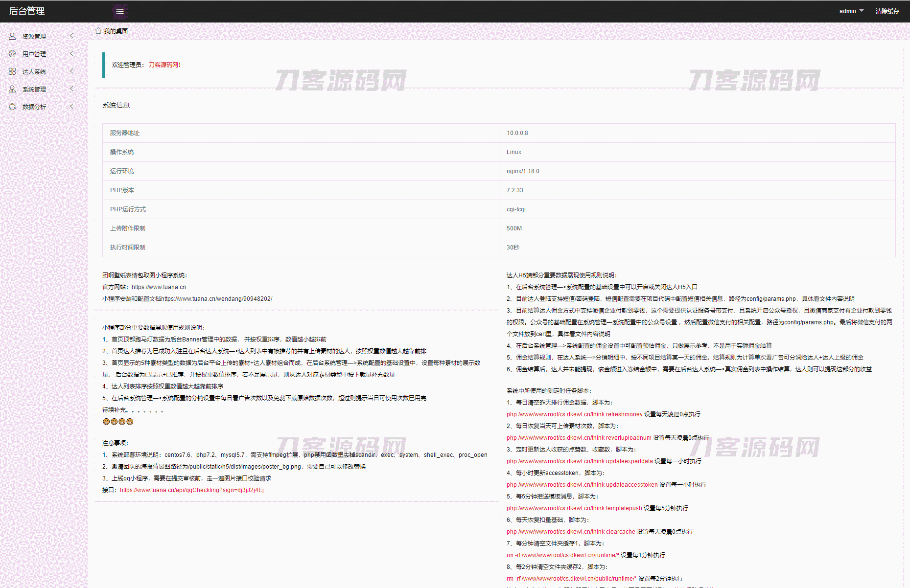Select the execution time value 30秒
The height and width of the screenshot is (588, 910).
[513, 248]
